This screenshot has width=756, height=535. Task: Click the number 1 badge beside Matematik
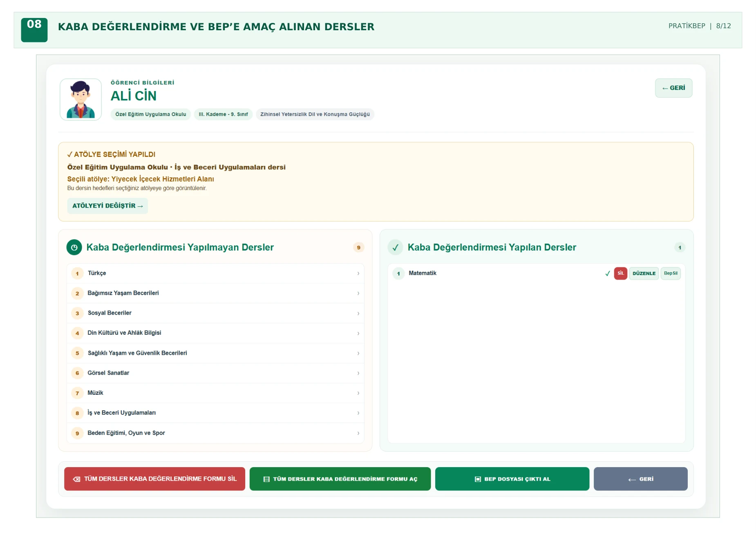click(x=398, y=273)
